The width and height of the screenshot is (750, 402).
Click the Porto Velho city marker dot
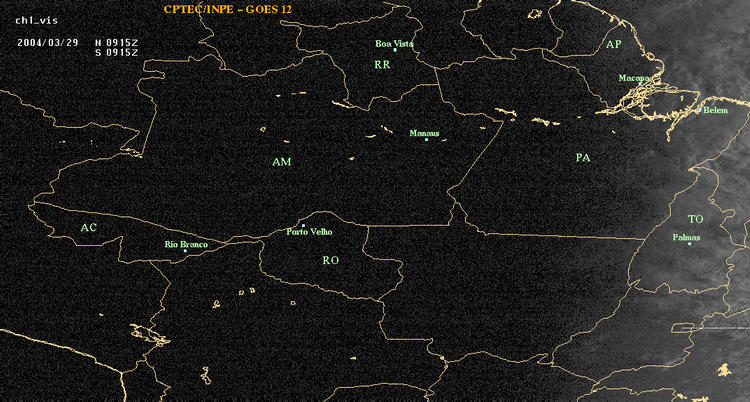(x=303, y=225)
